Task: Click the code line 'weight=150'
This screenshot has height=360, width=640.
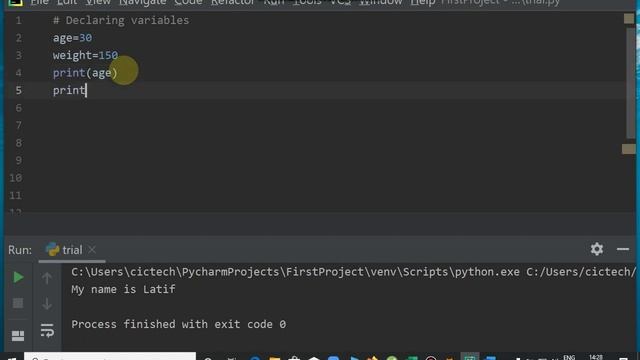Action: point(85,56)
